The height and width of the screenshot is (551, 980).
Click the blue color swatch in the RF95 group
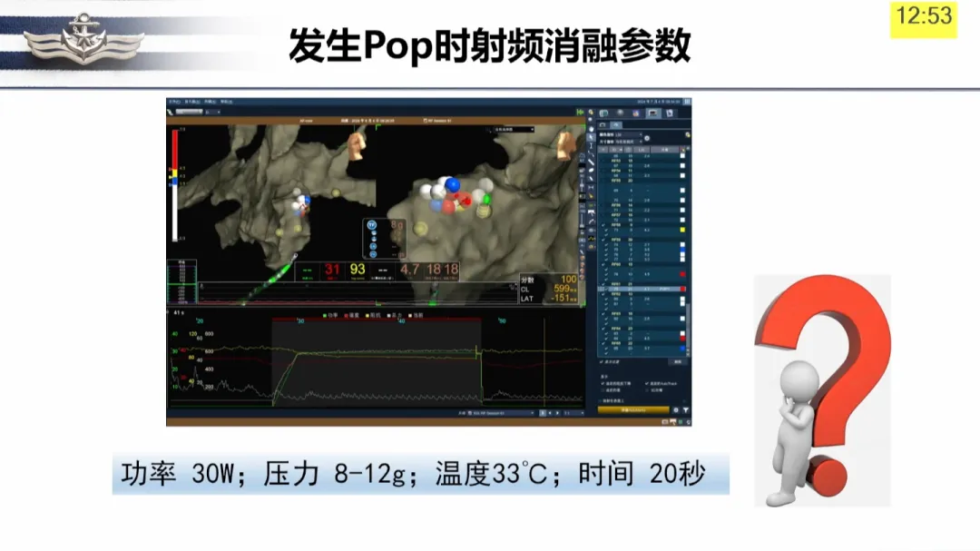(x=682, y=349)
